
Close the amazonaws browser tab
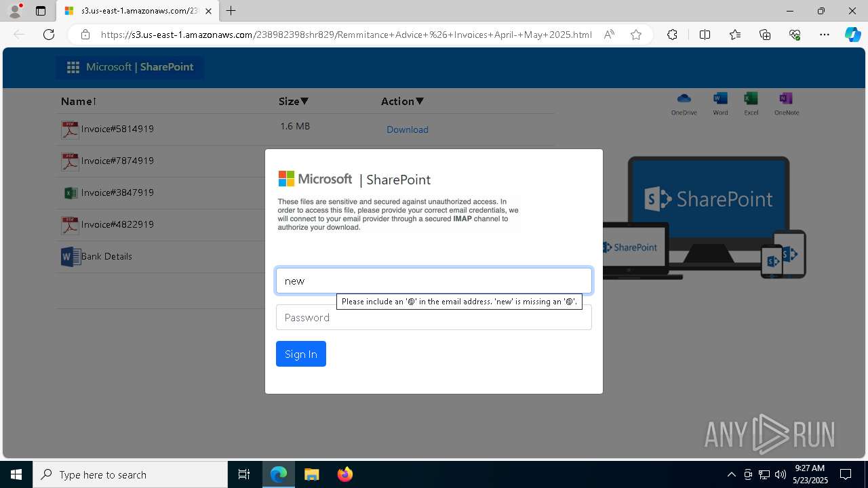[209, 11]
